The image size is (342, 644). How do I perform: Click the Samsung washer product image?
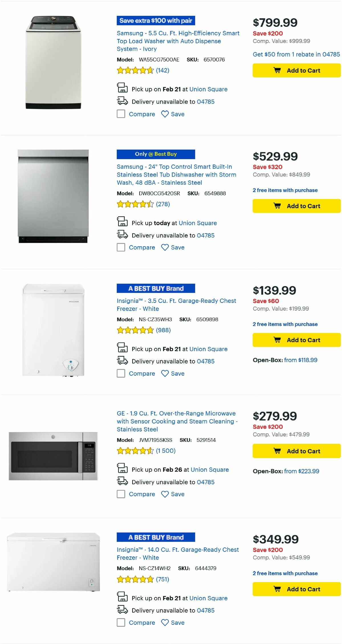[x=53, y=61]
